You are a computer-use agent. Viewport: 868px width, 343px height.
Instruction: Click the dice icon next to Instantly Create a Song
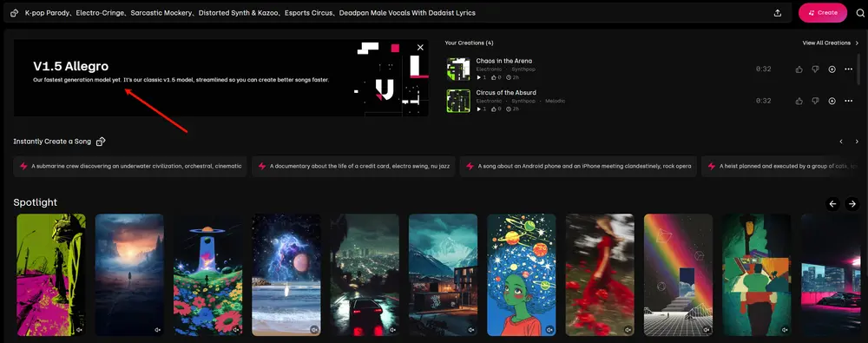tap(101, 142)
